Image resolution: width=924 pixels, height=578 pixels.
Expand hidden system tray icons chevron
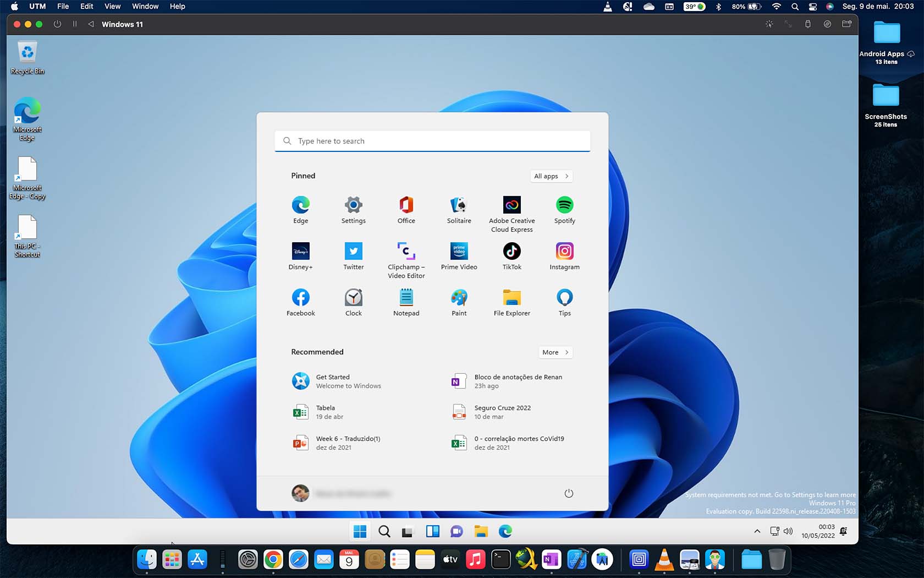757,531
